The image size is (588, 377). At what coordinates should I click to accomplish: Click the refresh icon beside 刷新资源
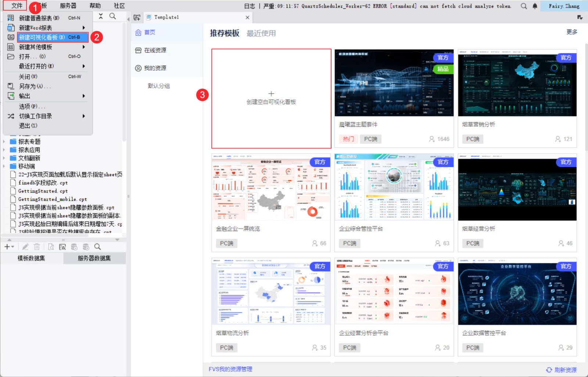pyautogui.click(x=549, y=370)
